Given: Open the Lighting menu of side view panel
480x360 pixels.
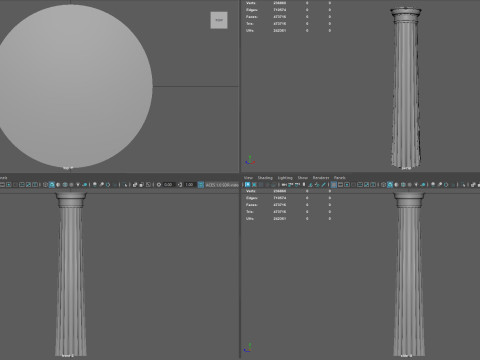Looking at the screenshot, I should coord(285,178).
